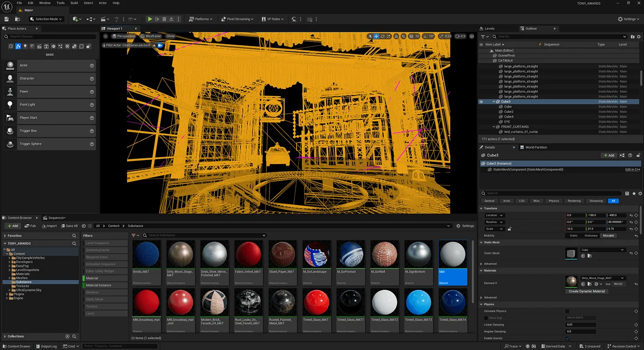Select the Scale gizmo tool in viewport
This screenshot has width=644, height=350.
click(x=389, y=36)
